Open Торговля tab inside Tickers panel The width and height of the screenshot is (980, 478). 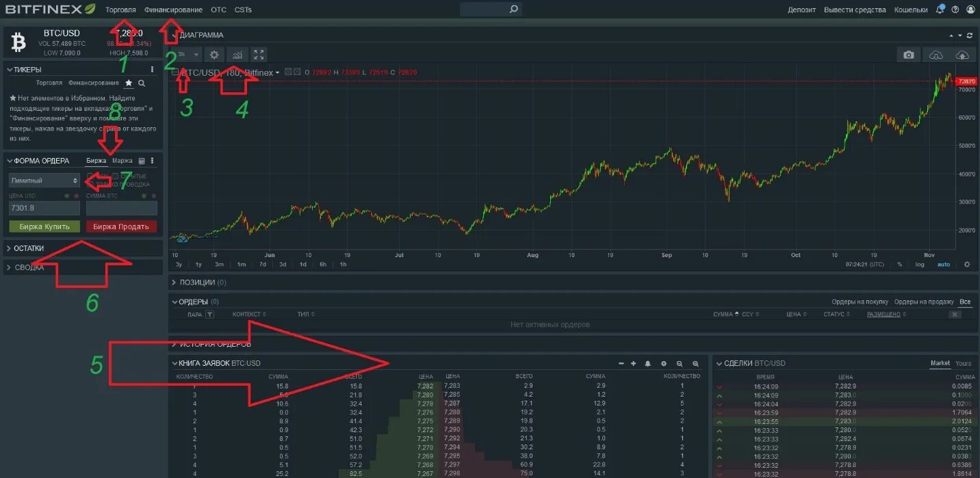tap(49, 83)
